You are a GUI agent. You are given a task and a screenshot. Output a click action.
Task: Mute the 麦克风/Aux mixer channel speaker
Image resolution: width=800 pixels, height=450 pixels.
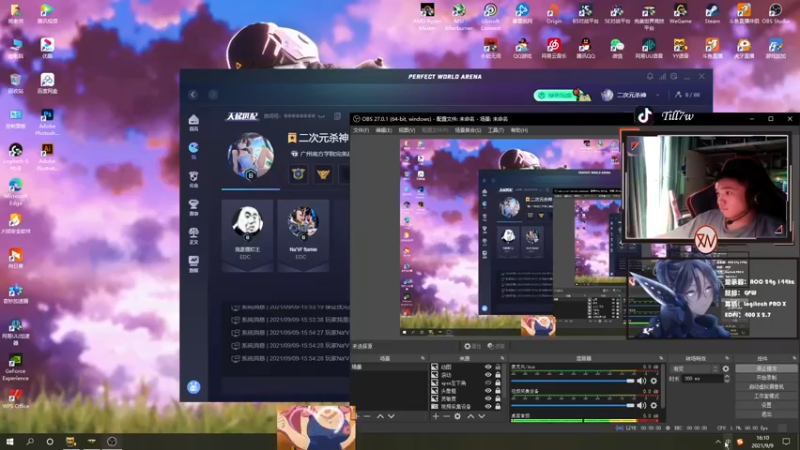(641, 381)
